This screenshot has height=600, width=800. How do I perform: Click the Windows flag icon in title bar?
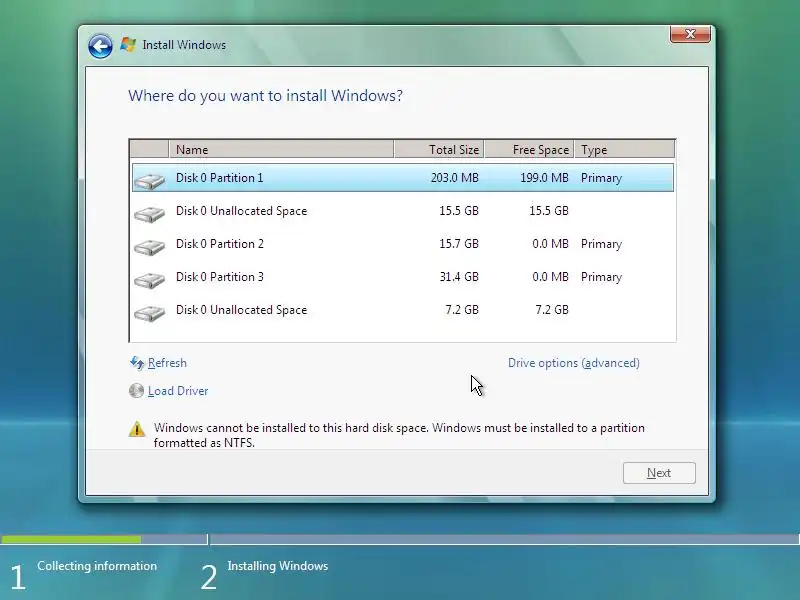(x=128, y=45)
